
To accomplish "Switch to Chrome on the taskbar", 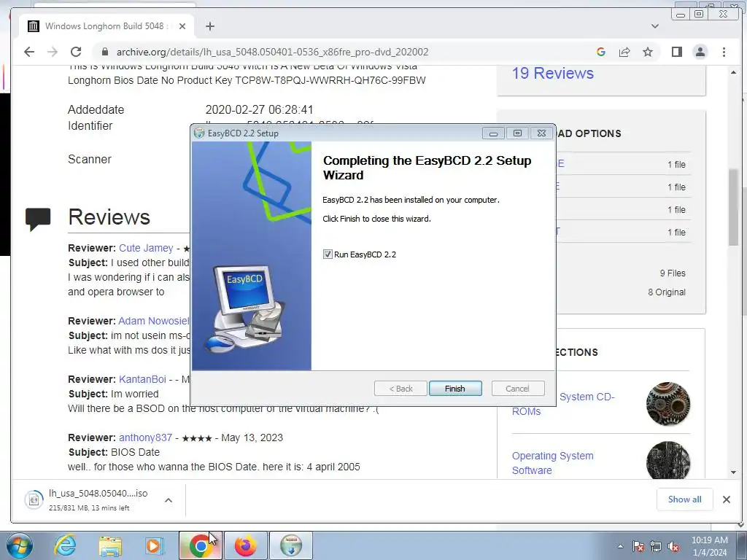I will 201,545.
